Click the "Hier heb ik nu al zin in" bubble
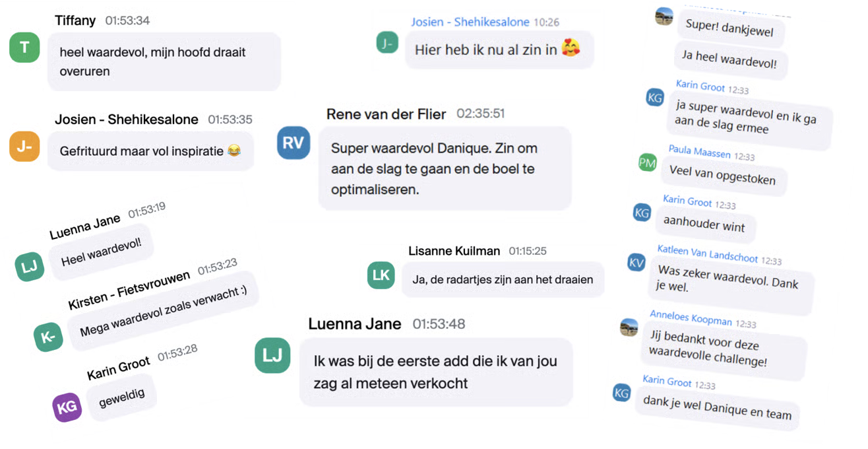Viewport: 868px width, 449px height. [x=499, y=49]
